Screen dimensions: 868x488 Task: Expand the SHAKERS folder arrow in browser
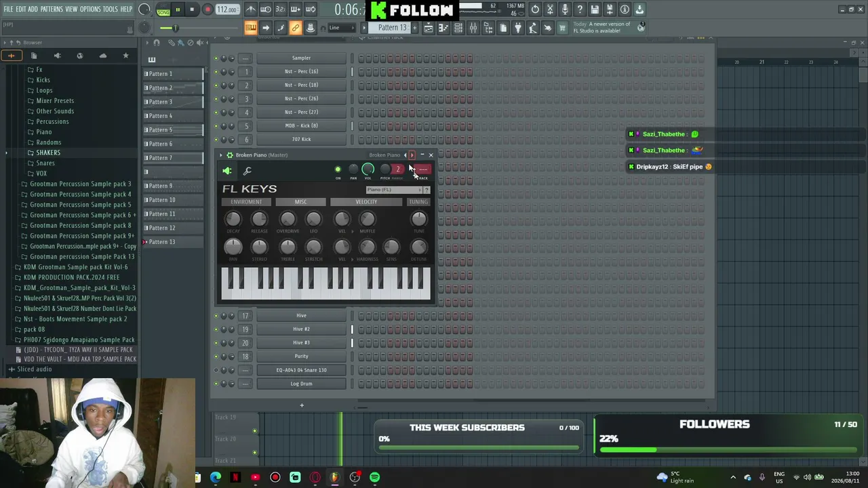pos(7,152)
